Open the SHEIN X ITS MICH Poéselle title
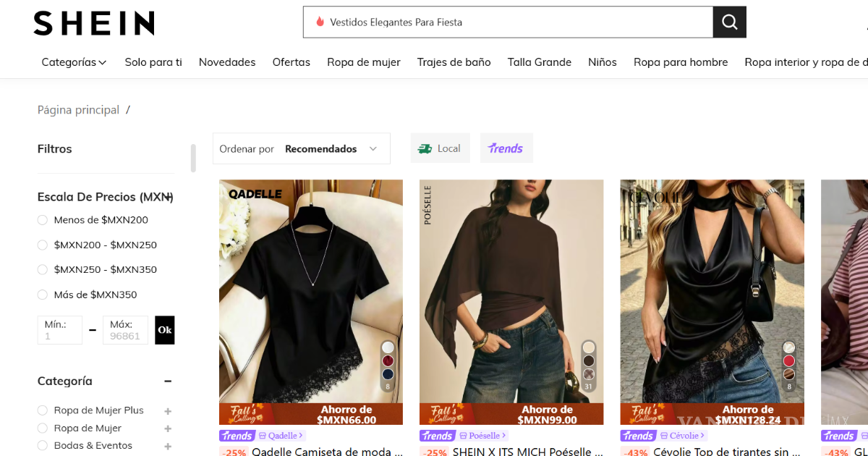Image resolution: width=868 pixels, height=456 pixels. tap(528, 452)
